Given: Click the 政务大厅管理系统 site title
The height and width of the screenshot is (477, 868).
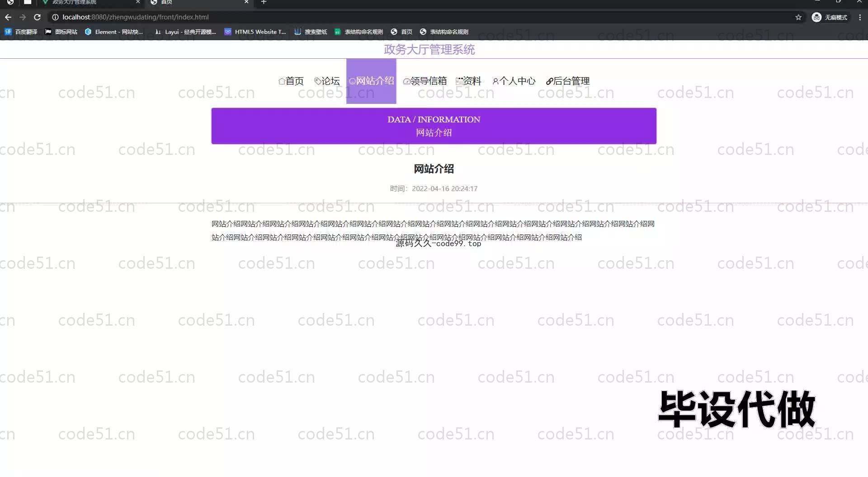Looking at the screenshot, I should tap(429, 49).
